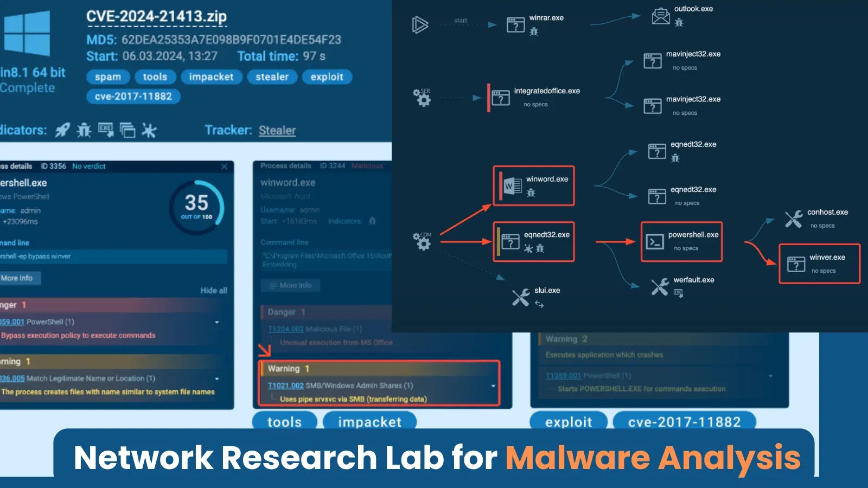Select the eqnedt32.exe node in red box
This screenshot has height=488, width=868.
pos(534,242)
